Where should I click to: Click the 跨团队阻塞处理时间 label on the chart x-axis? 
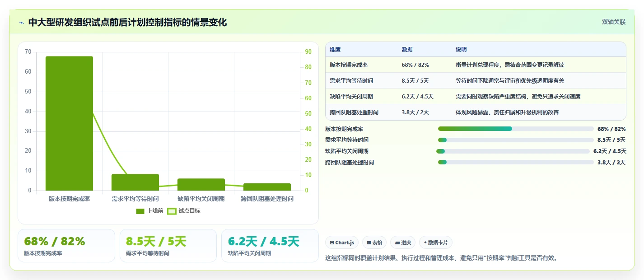[267, 199]
